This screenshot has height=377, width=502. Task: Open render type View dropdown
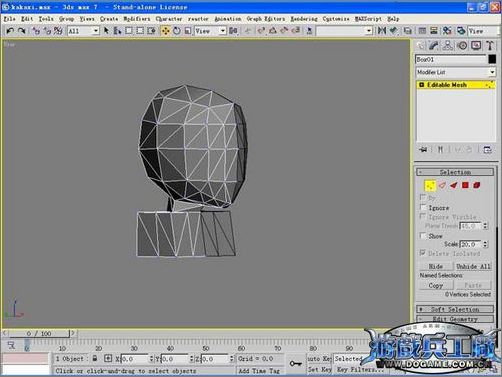[483, 31]
